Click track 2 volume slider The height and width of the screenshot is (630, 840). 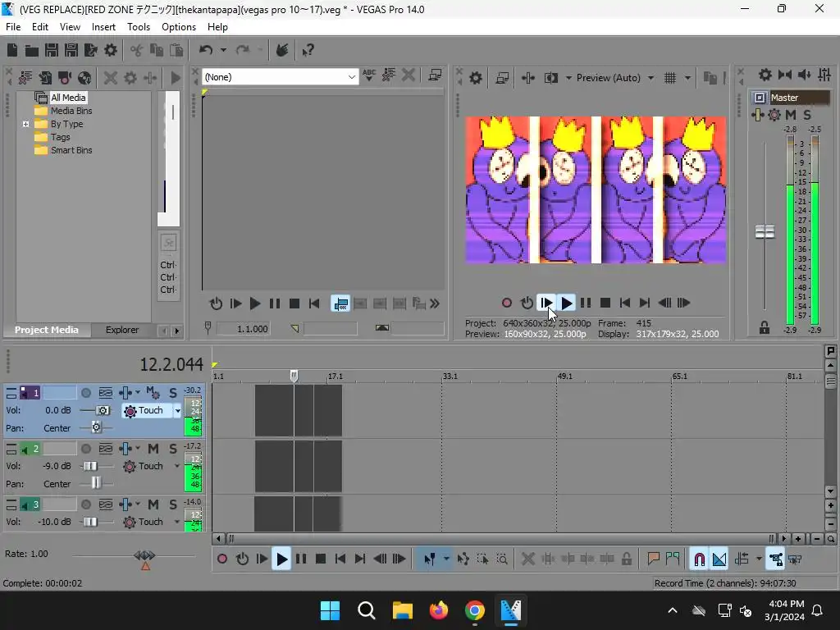point(90,466)
